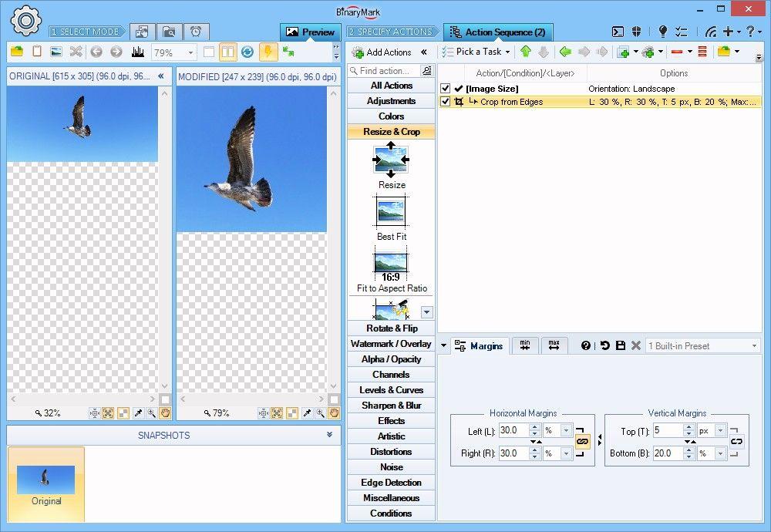Switch to the Preview tab

pos(311,32)
